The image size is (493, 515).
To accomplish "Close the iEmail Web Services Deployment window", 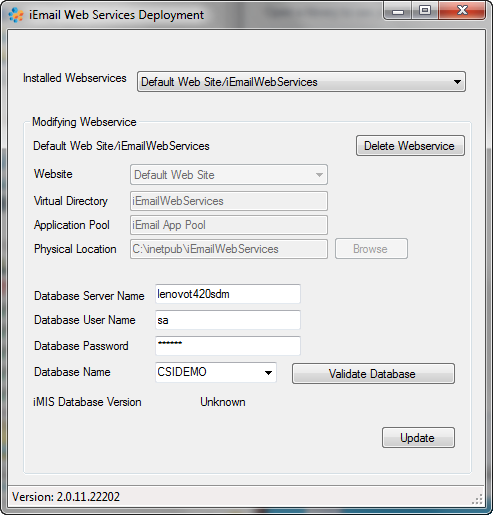I will point(462,11).
